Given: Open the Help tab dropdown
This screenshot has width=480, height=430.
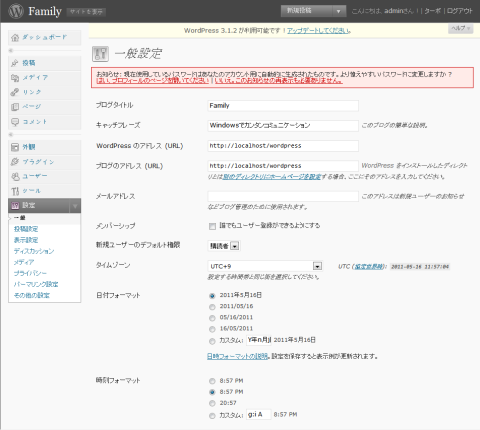Looking at the screenshot, I should 460,29.
